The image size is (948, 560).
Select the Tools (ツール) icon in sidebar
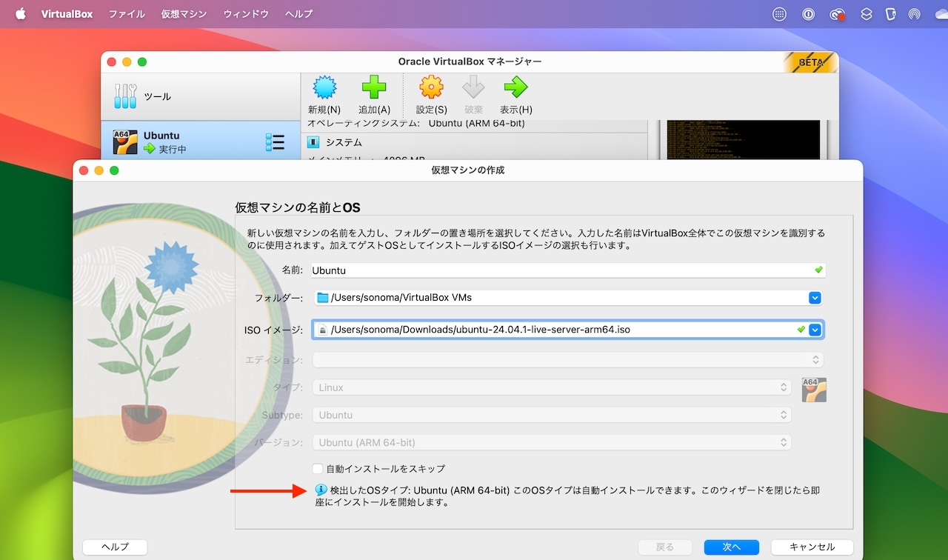(126, 96)
